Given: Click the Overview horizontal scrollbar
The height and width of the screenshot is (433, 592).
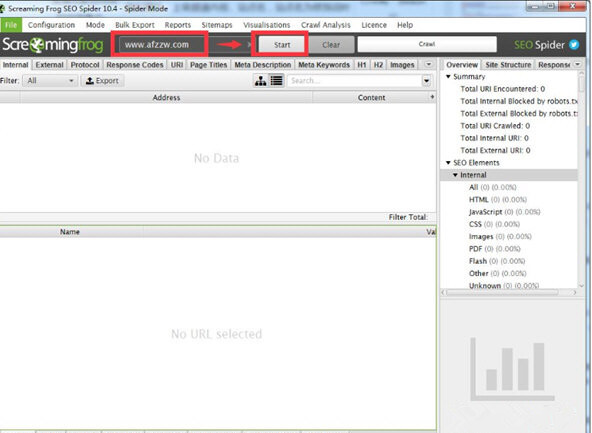Looking at the screenshot, I should coord(502,292).
